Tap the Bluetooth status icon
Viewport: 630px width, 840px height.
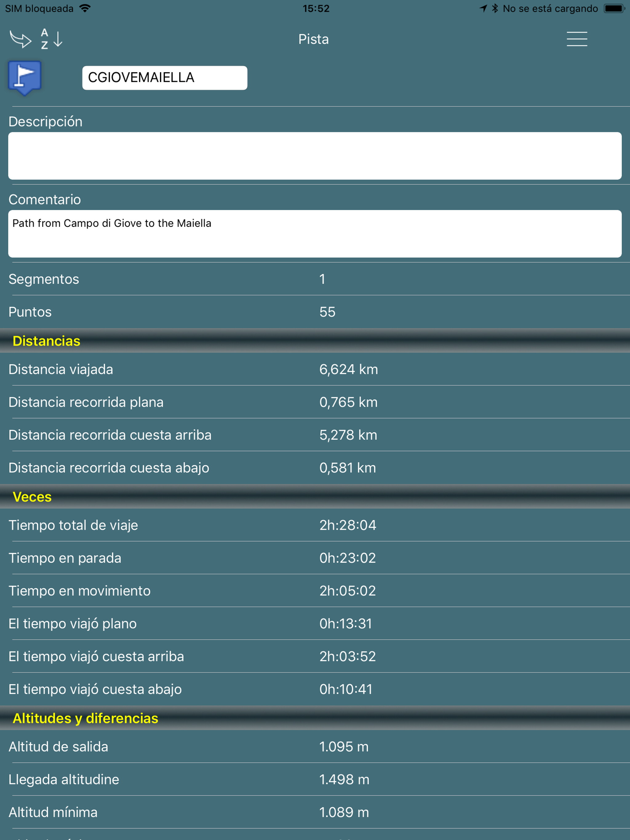tap(495, 8)
